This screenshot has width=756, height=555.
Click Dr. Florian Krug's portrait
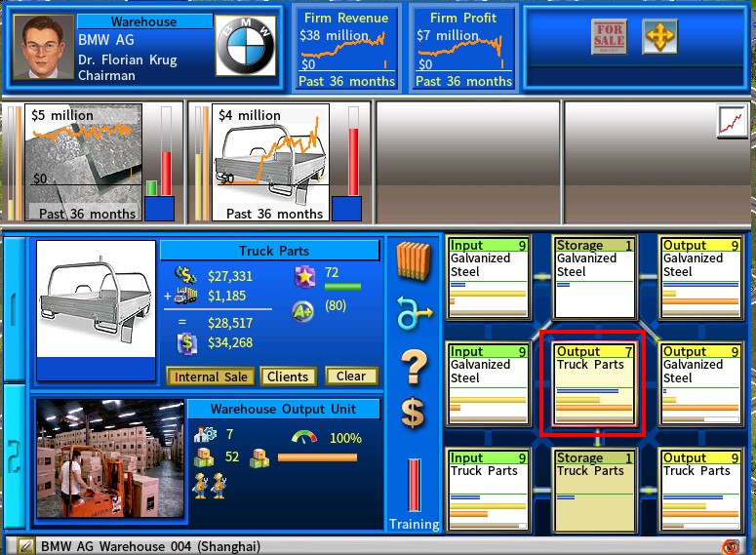tap(43, 46)
